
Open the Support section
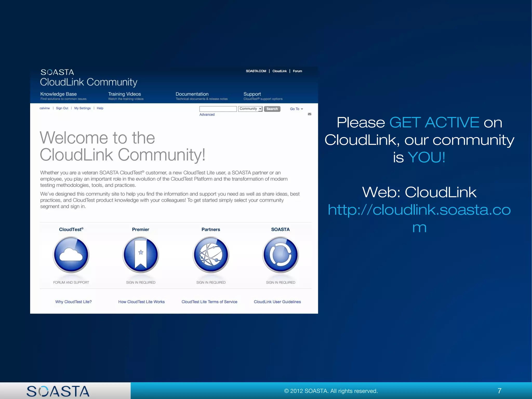pos(263,96)
